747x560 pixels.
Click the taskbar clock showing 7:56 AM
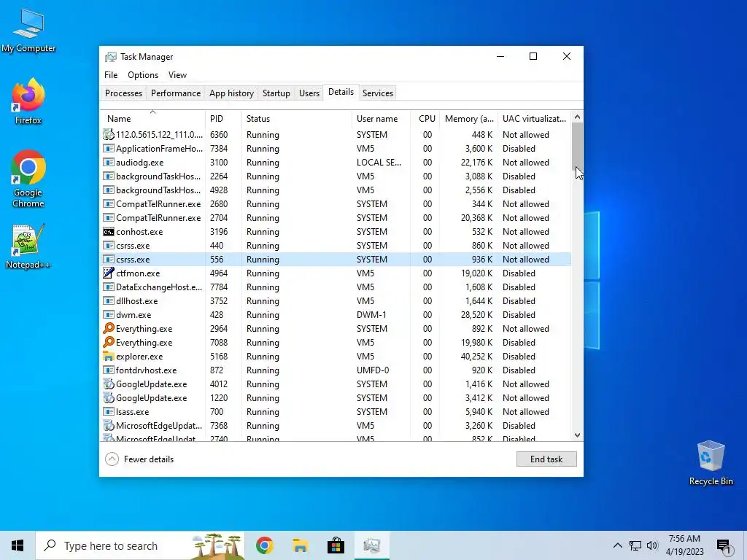coord(684,545)
